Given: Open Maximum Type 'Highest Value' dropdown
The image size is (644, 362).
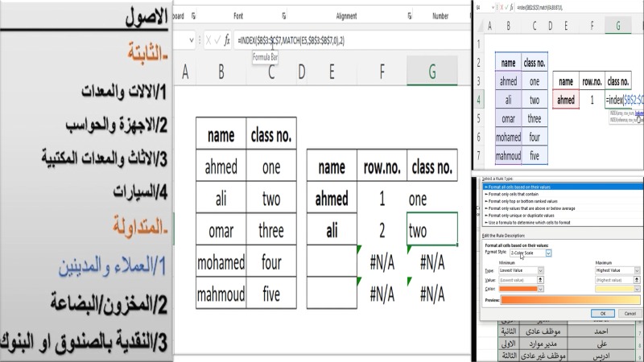Looking at the screenshot, I should tap(637, 270).
